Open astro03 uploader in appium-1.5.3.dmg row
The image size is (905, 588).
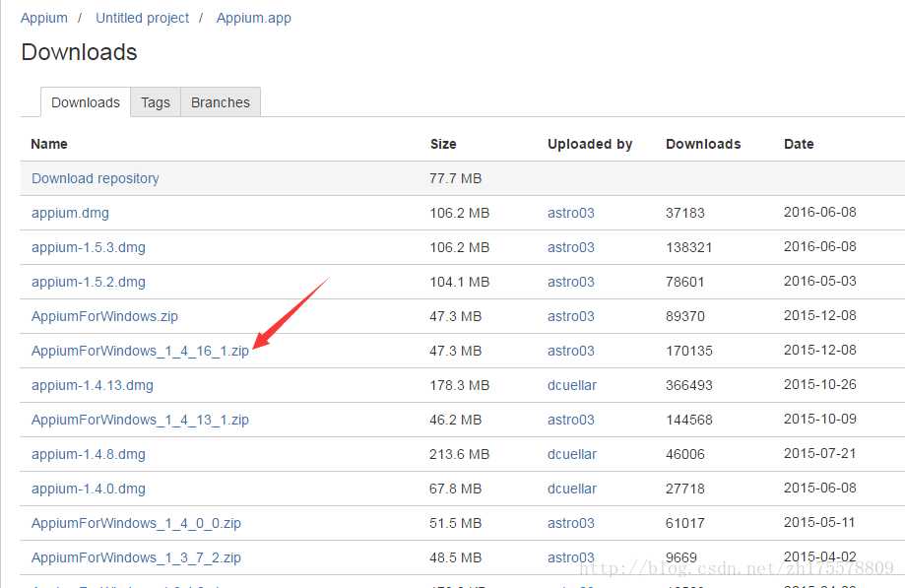click(571, 247)
